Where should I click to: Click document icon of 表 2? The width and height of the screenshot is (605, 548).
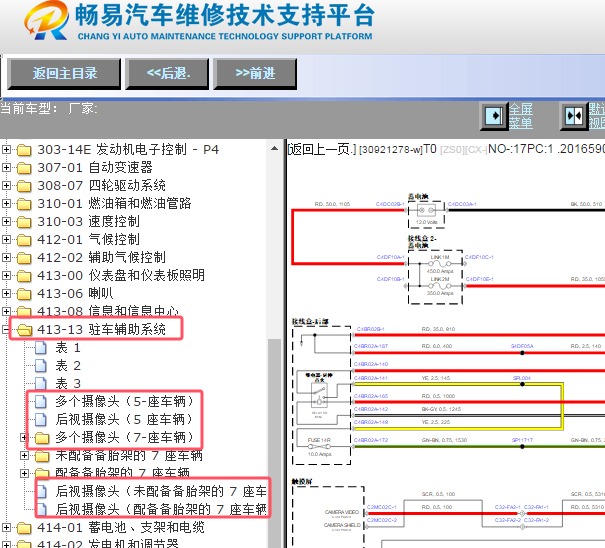pyautogui.click(x=41, y=366)
